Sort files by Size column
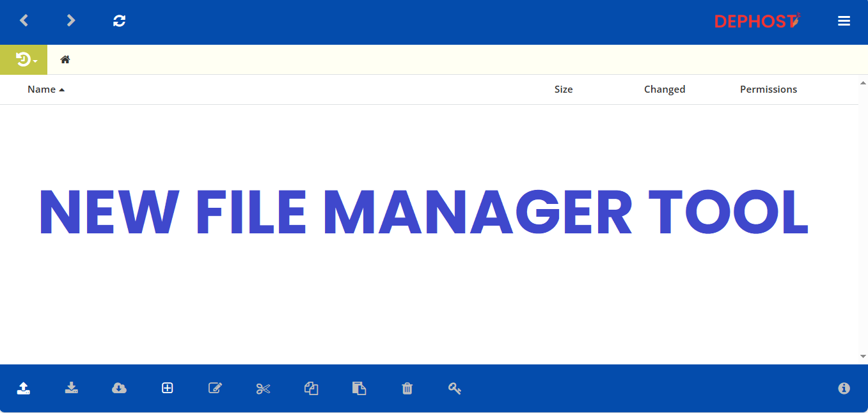Viewport: 868px width, 413px height. [x=564, y=90]
